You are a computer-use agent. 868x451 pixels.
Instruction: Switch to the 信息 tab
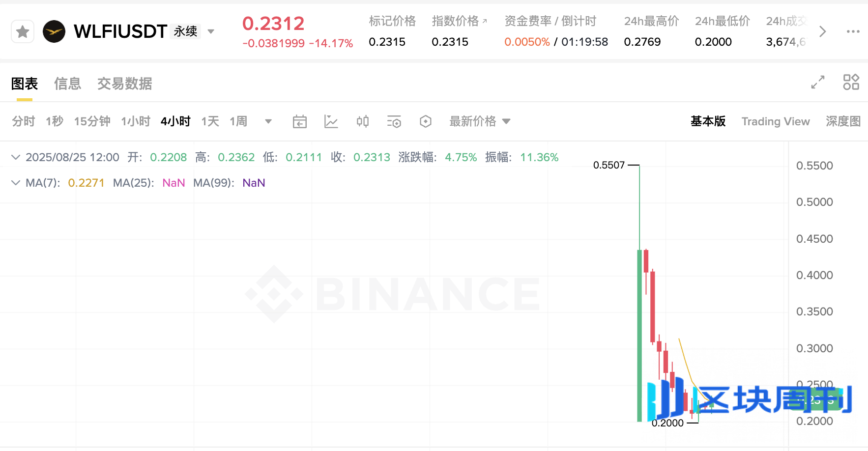point(68,84)
